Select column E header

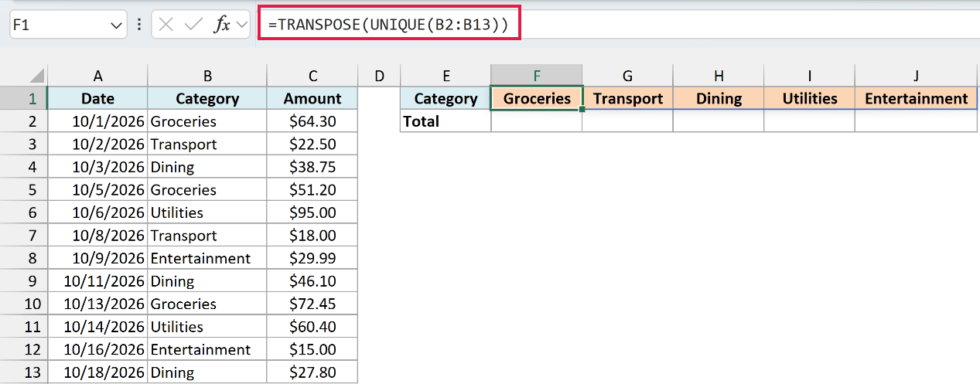click(446, 76)
